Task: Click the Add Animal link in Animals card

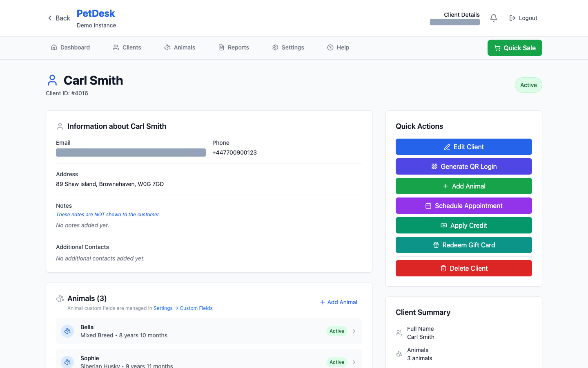Action: (339, 302)
